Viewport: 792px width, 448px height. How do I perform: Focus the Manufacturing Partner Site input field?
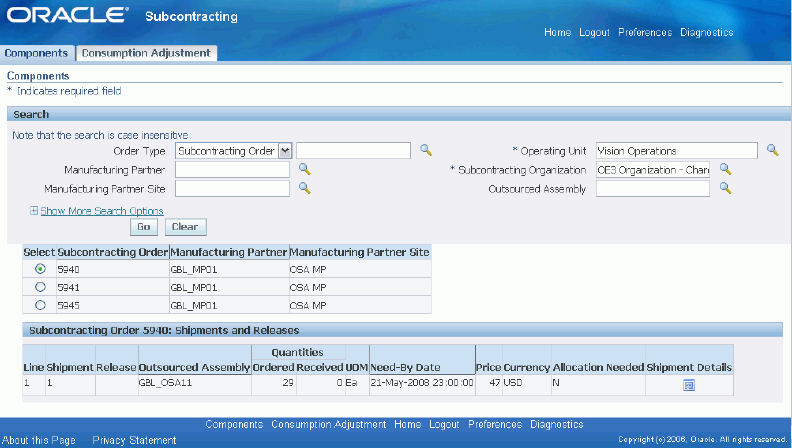[232, 189]
